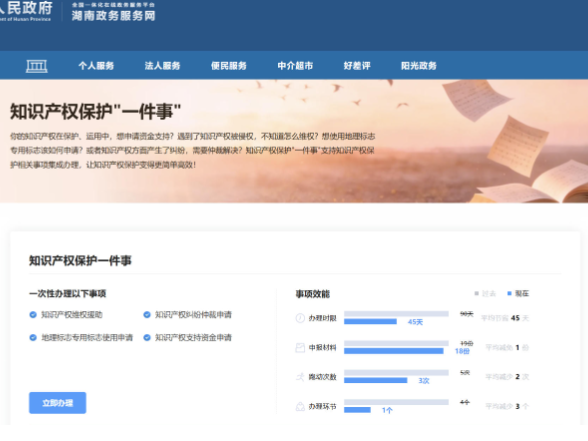Image resolution: width=588 pixels, height=441 pixels.
Task: Click the clock icon beside 办理时限
Action: (x=300, y=318)
